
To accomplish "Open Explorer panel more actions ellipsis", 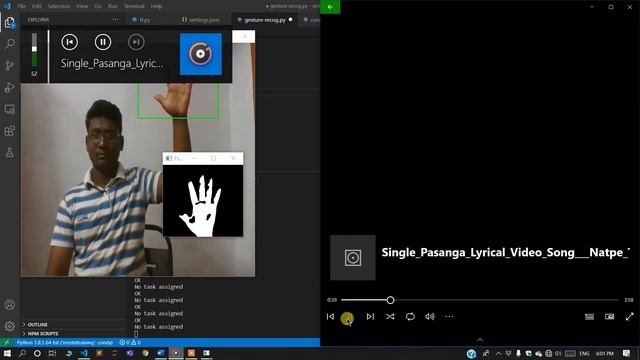I will pos(116,20).
